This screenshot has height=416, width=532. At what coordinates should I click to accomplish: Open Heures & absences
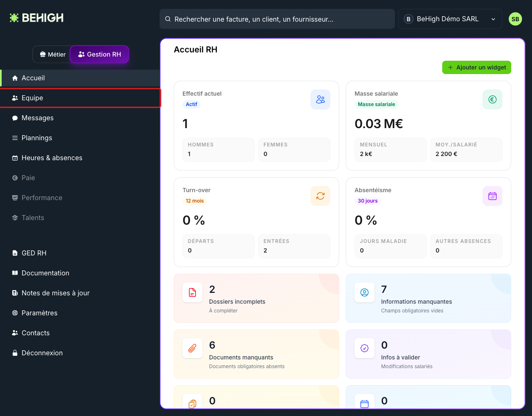pos(80,158)
